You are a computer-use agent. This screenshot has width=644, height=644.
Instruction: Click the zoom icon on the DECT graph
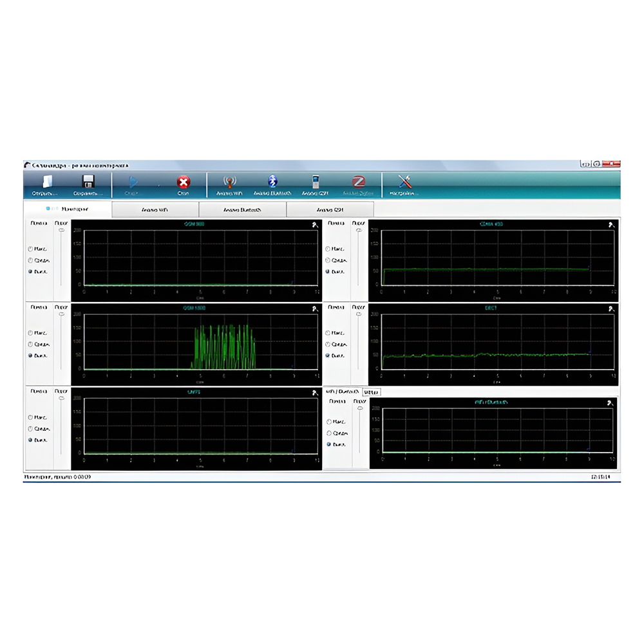tap(611, 309)
